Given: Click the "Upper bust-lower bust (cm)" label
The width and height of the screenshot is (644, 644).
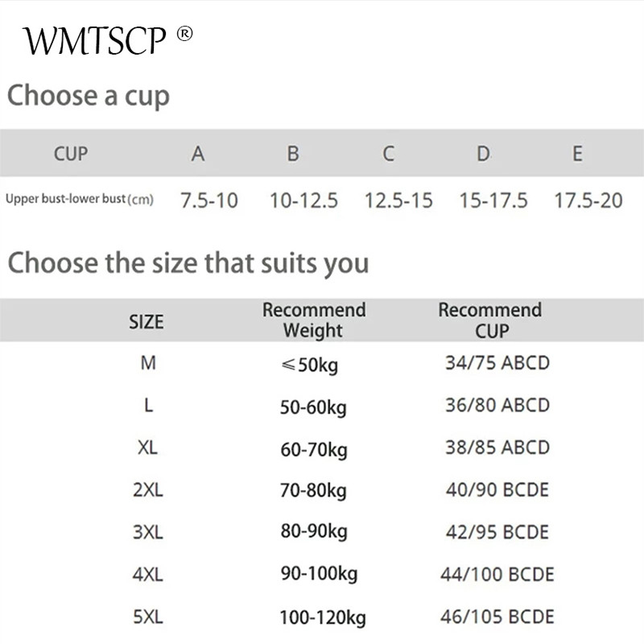Looking at the screenshot, I should coord(79,198).
